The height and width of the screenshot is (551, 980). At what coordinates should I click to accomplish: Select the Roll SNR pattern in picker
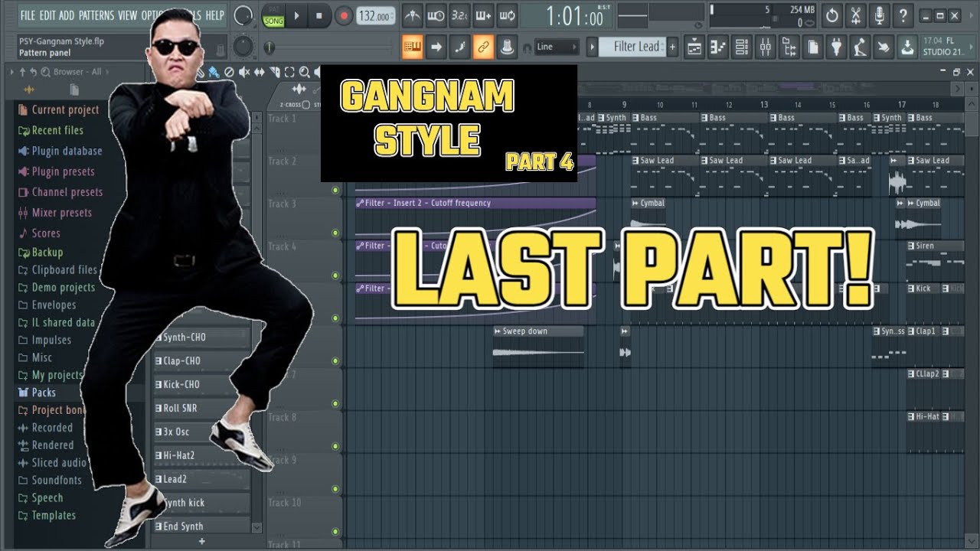tap(201, 408)
